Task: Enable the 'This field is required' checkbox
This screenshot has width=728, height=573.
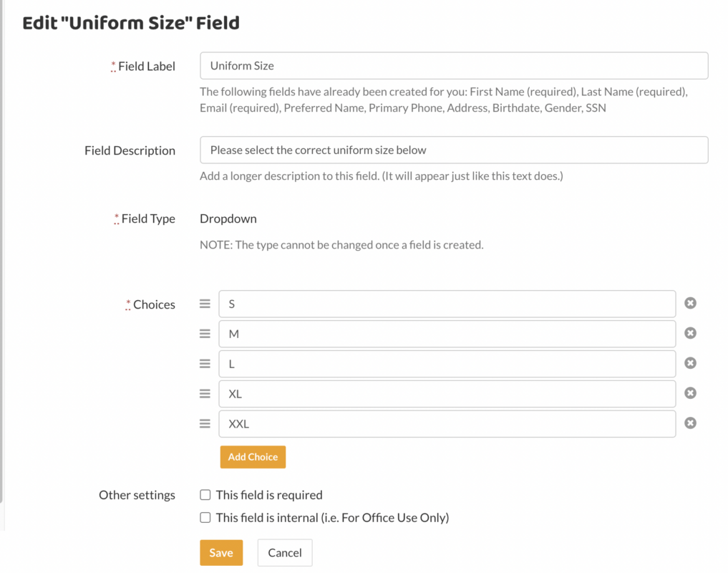Action: click(205, 495)
